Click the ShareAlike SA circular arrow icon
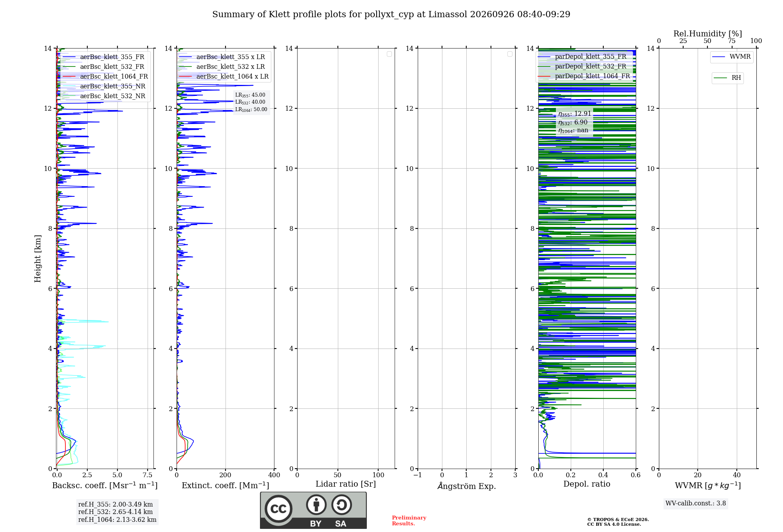783x532 pixels. [341, 505]
